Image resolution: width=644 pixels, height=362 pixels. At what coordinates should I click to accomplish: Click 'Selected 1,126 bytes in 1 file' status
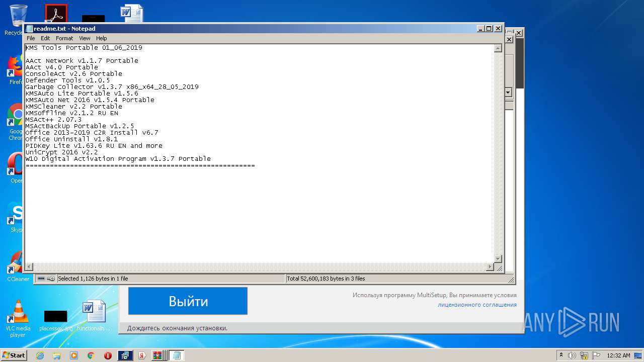pyautogui.click(x=93, y=279)
